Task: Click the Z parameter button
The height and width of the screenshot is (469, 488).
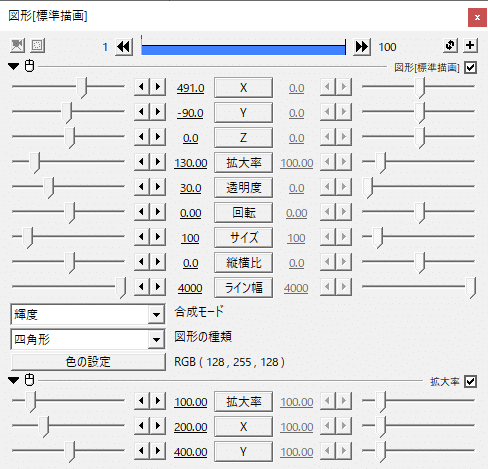Action: coord(243,138)
